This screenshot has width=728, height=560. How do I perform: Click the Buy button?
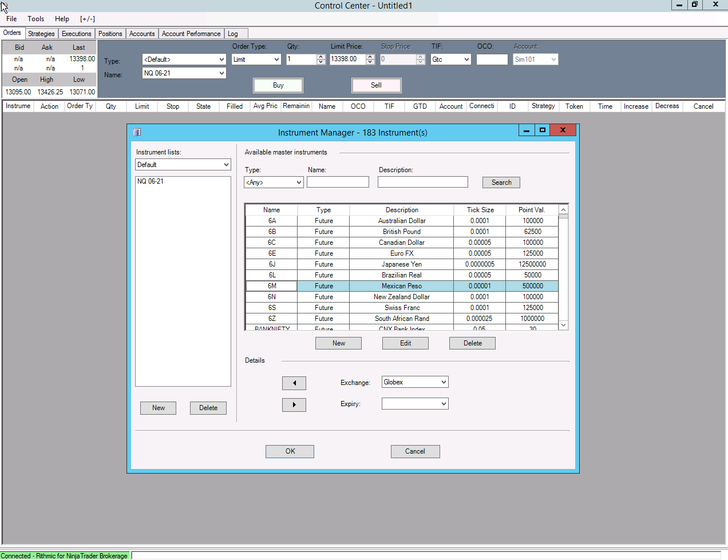pos(278,85)
